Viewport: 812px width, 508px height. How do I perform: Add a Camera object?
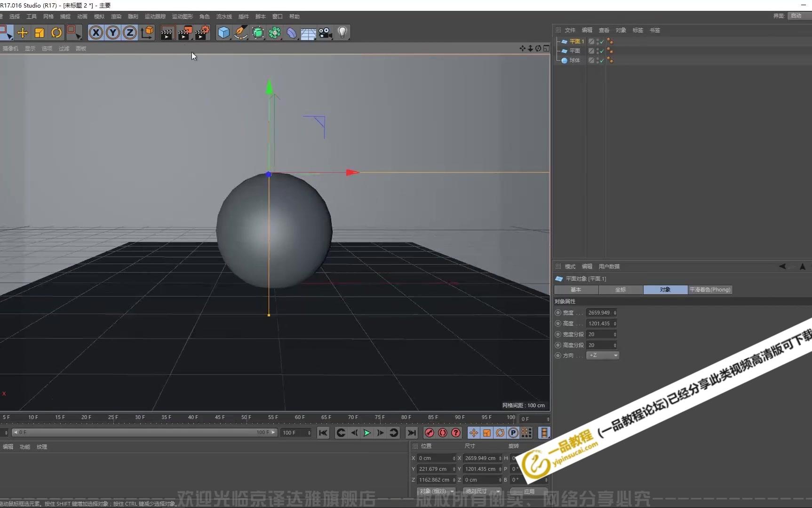coord(326,32)
